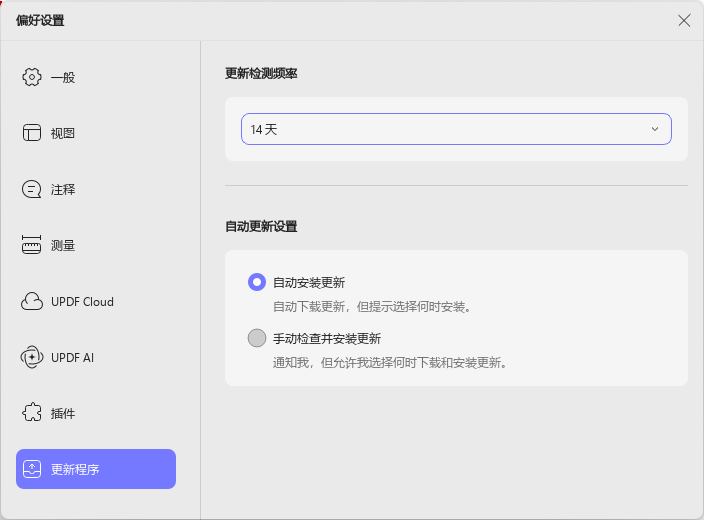Click the layout icon beside 视图
The width and height of the screenshot is (704, 520).
point(32,133)
